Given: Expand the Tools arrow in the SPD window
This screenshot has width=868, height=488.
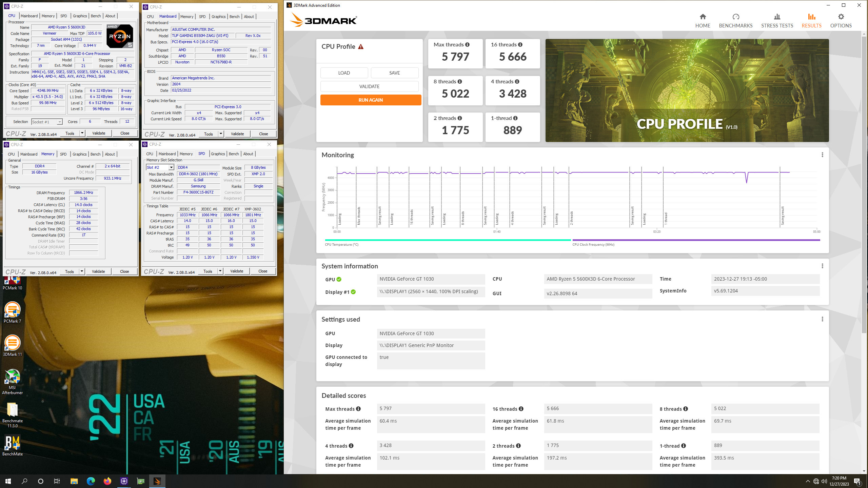Looking at the screenshot, I should point(220,271).
